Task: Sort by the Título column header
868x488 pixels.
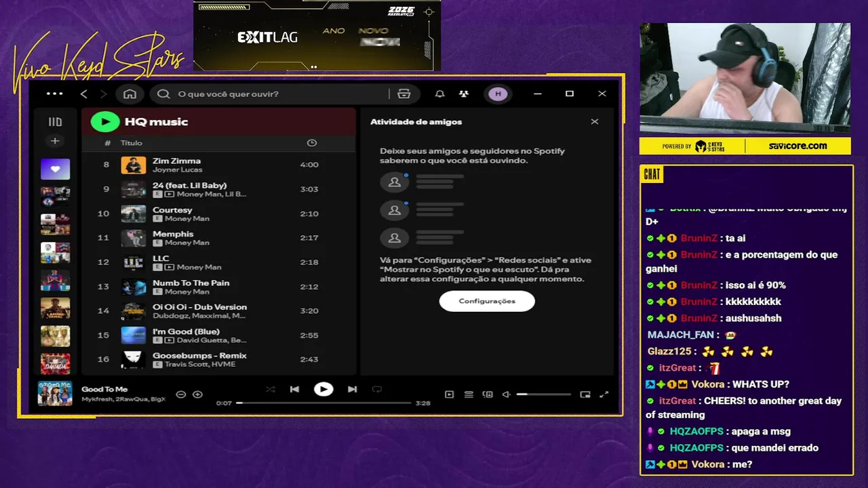Action: click(x=132, y=143)
